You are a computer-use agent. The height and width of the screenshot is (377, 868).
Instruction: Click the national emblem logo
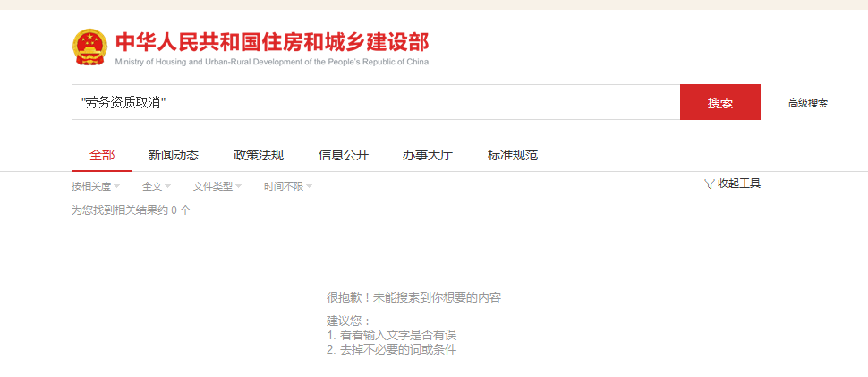pos(90,47)
